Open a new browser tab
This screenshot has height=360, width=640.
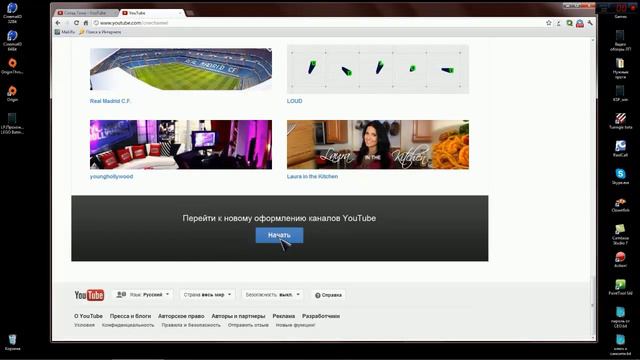point(190,13)
